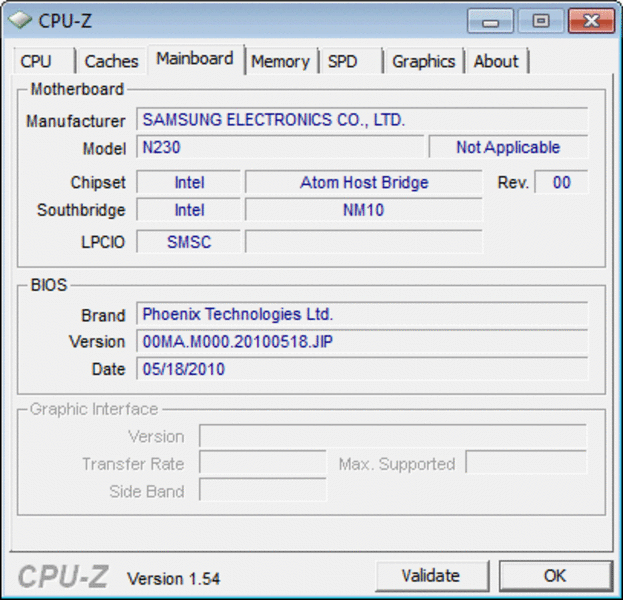
Task: Click the Graphic Interface group heading
Action: [94, 409]
